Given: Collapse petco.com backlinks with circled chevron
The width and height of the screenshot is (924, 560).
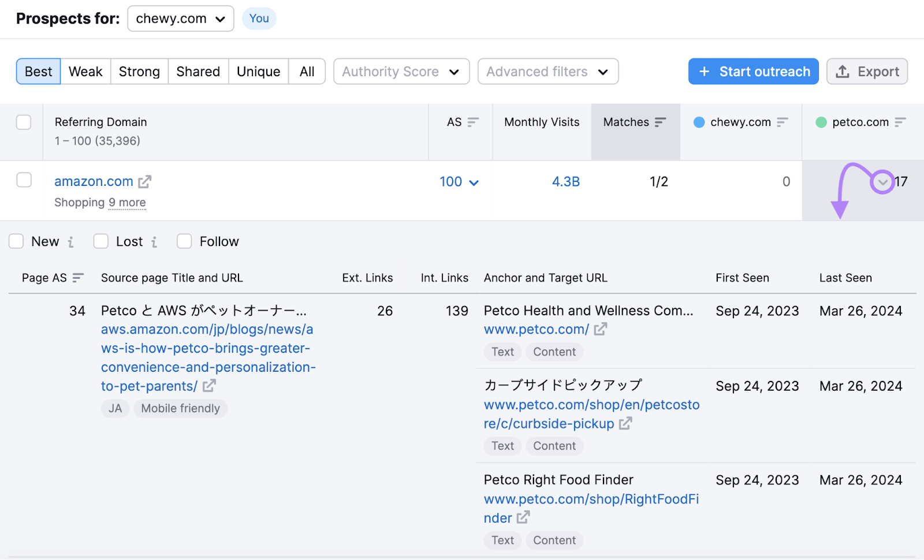Looking at the screenshot, I should click(x=882, y=182).
